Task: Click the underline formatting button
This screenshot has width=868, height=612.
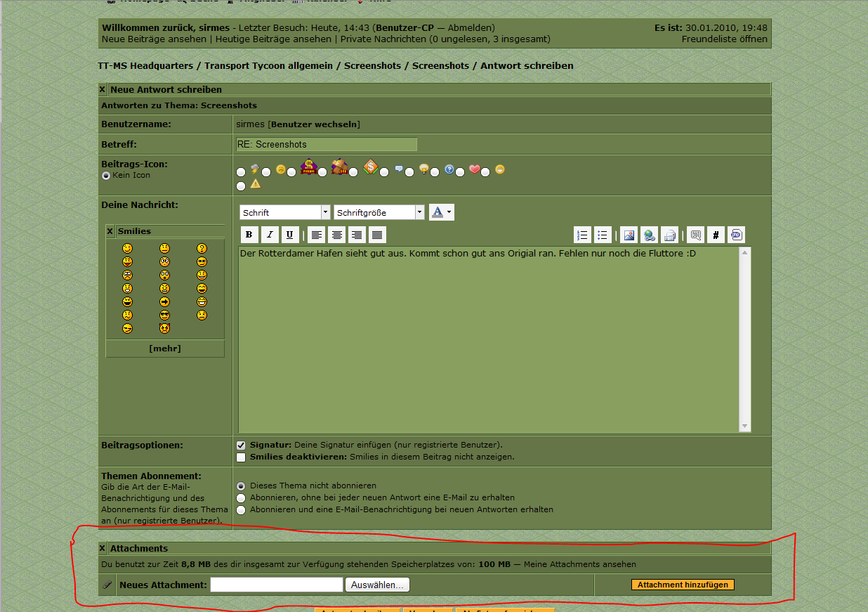Action: point(289,235)
